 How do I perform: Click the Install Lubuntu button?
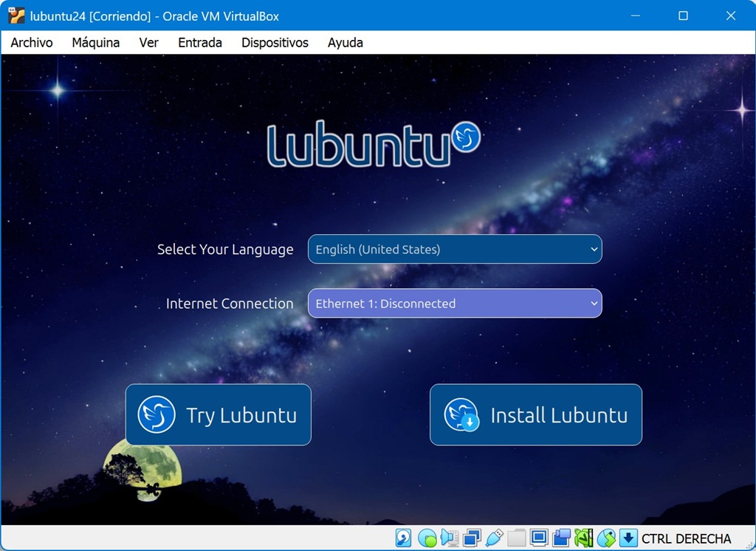[x=536, y=415]
